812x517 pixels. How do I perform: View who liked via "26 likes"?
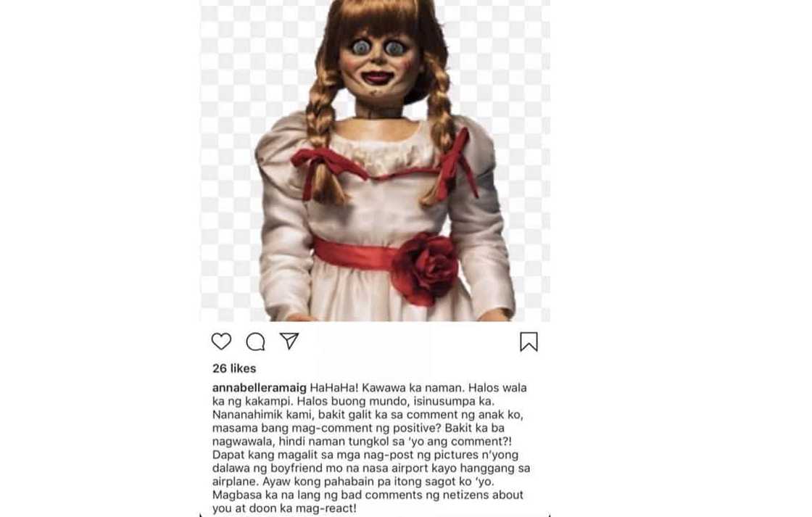[x=234, y=368]
